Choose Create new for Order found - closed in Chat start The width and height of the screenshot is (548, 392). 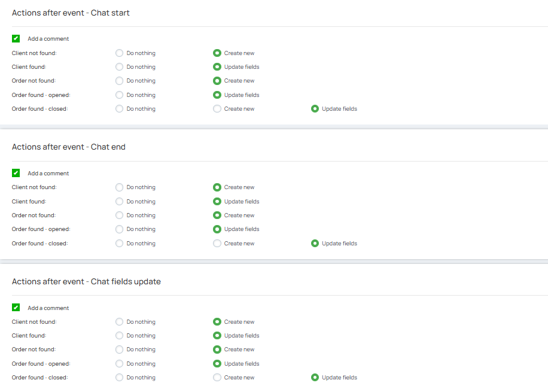pos(217,109)
